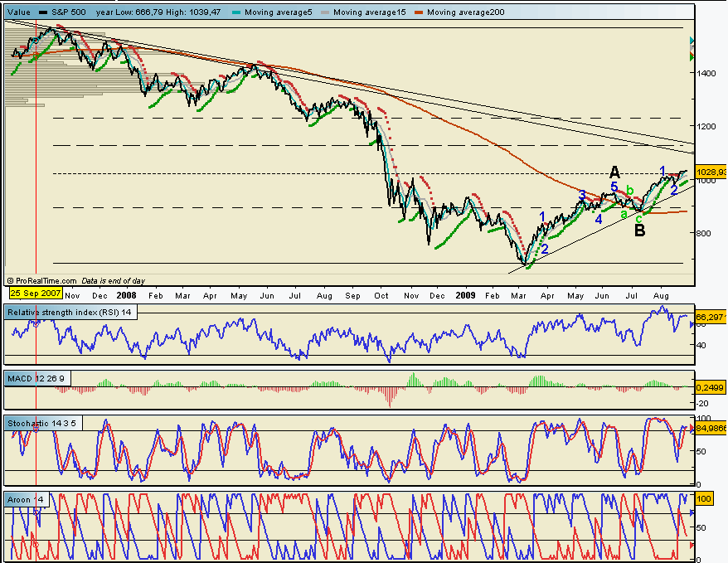This screenshot has width=728, height=563.
Task: Open the Relative strength index (RSI) 14 label
Action: click(70, 313)
